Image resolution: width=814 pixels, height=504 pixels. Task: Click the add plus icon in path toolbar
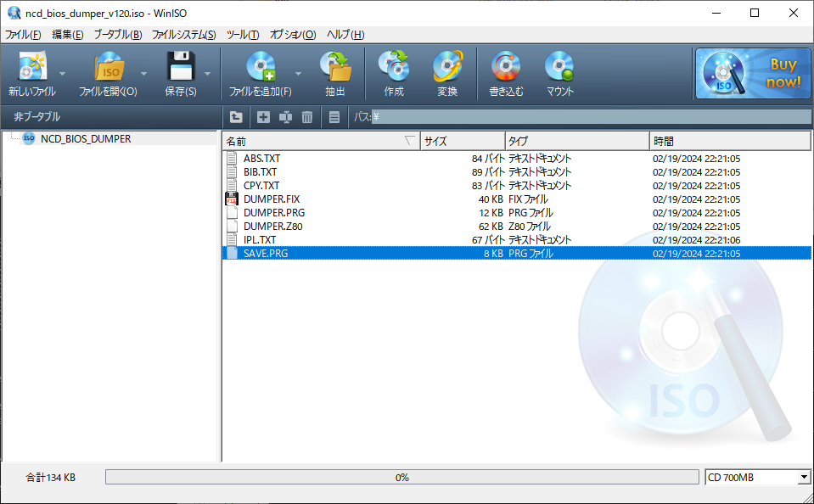click(x=264, y=117)
